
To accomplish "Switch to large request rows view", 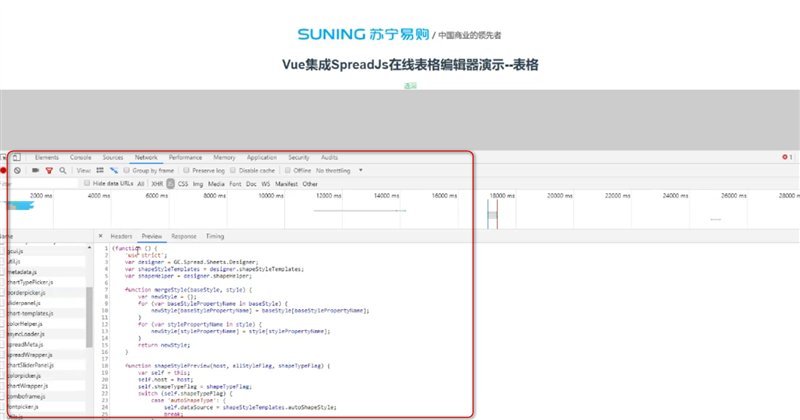I will 100,171.
